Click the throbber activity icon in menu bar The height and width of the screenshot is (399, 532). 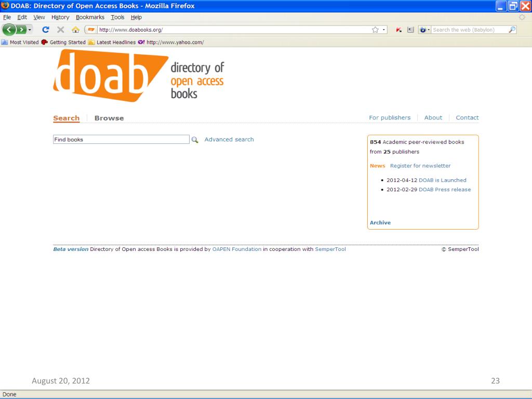tap(522, 17)
